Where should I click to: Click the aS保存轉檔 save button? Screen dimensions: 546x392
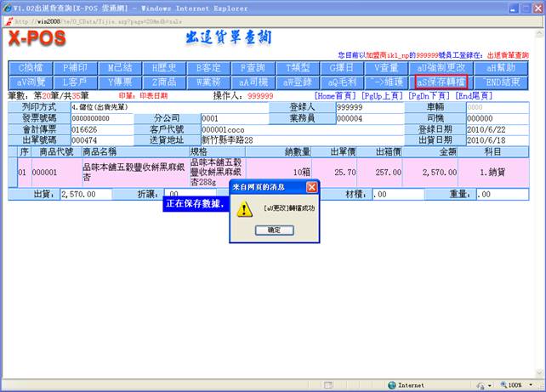tap(440, 82)
